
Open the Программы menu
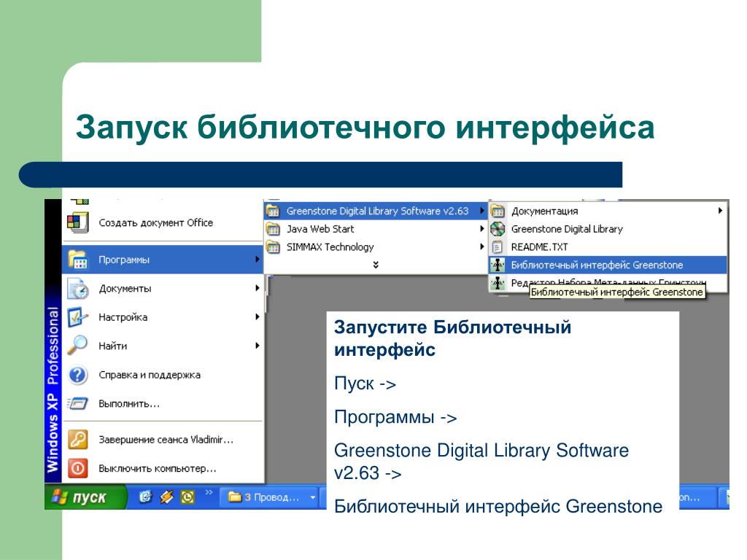point(163,260)
